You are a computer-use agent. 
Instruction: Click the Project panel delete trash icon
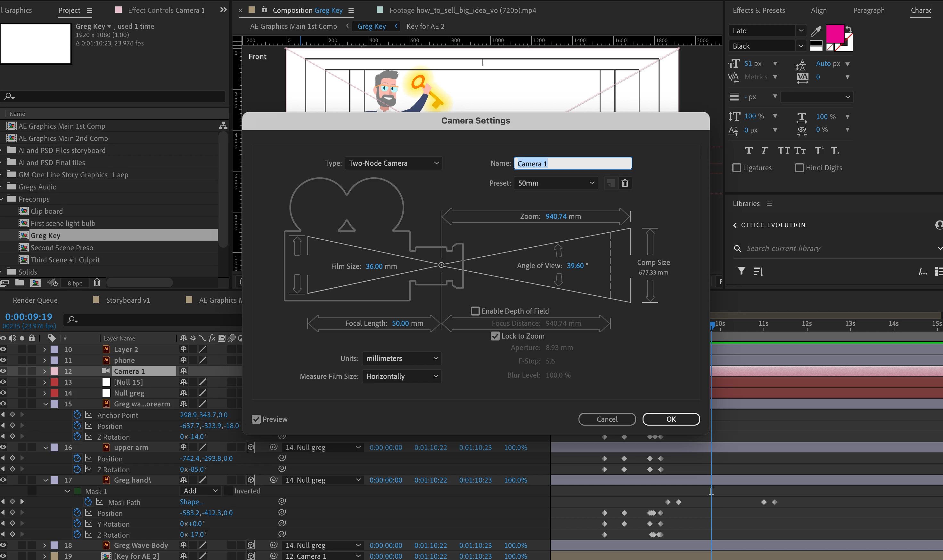(97, 282)
